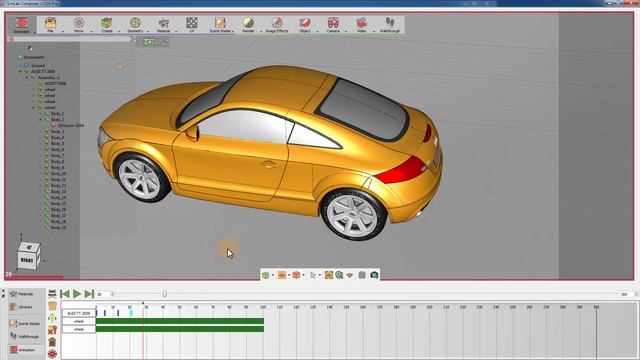
Task: Click the RIGHT face of view cube
Action: 27,260
